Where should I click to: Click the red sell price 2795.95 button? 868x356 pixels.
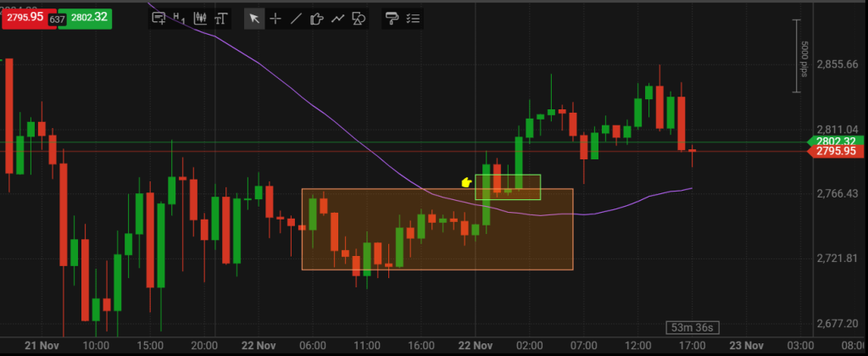[22, 16]
